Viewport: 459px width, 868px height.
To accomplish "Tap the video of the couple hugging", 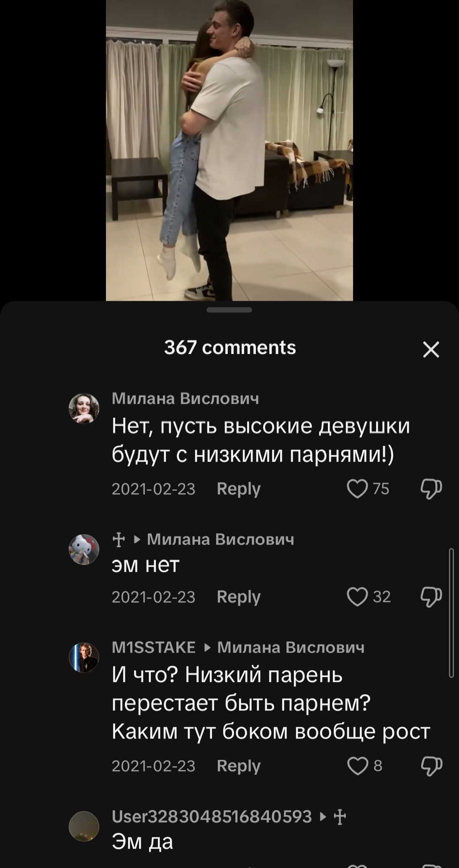I will pos(229,150).
